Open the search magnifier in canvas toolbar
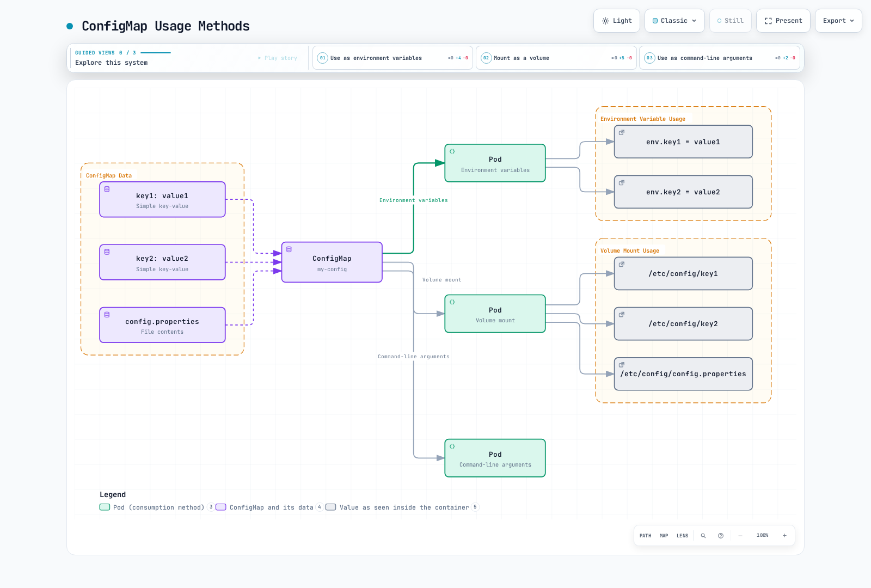 click(x=703, y=536)
